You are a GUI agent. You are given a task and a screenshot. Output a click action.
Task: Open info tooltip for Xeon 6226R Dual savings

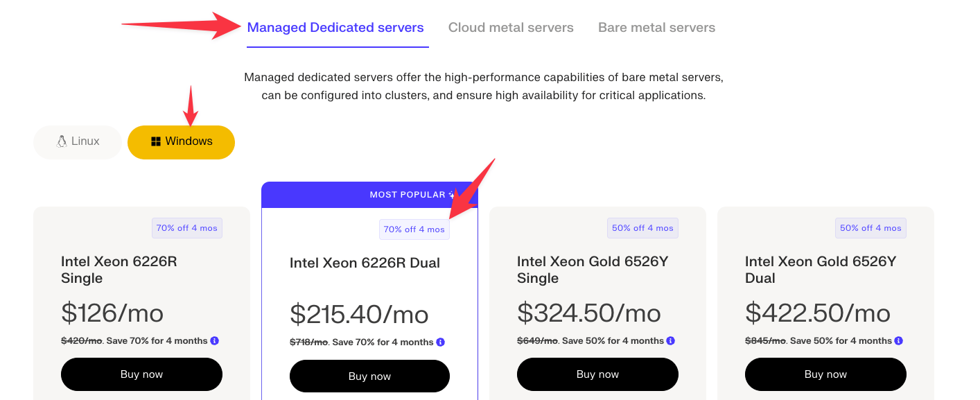coord(441,341)
